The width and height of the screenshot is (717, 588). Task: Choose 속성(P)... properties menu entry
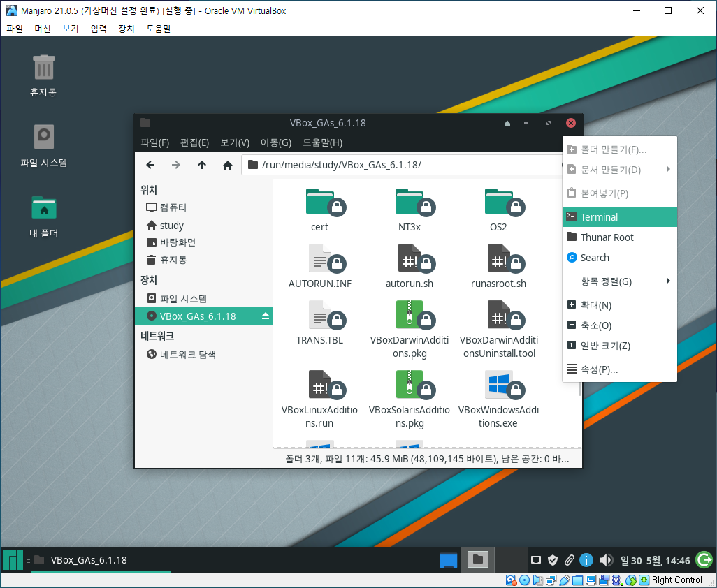coord(620,369)
